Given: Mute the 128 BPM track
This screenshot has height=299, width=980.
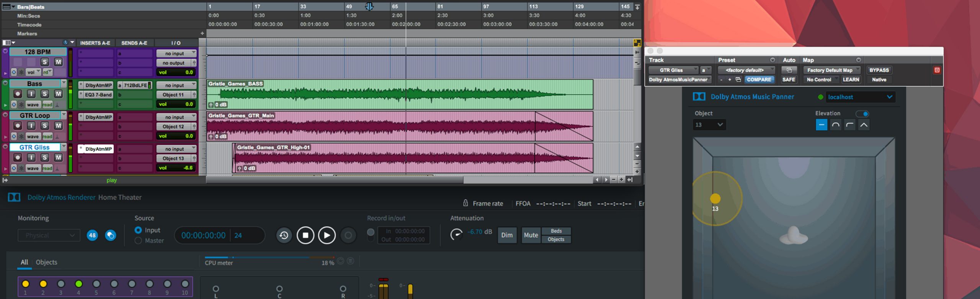Looking at the screenshot, I should (58, 62).
